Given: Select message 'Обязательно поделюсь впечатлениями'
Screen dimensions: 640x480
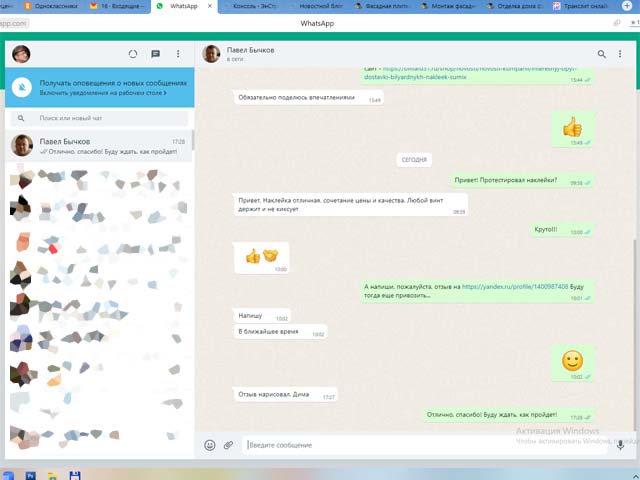Looking at the screenshot, I should tap(308, 98).
